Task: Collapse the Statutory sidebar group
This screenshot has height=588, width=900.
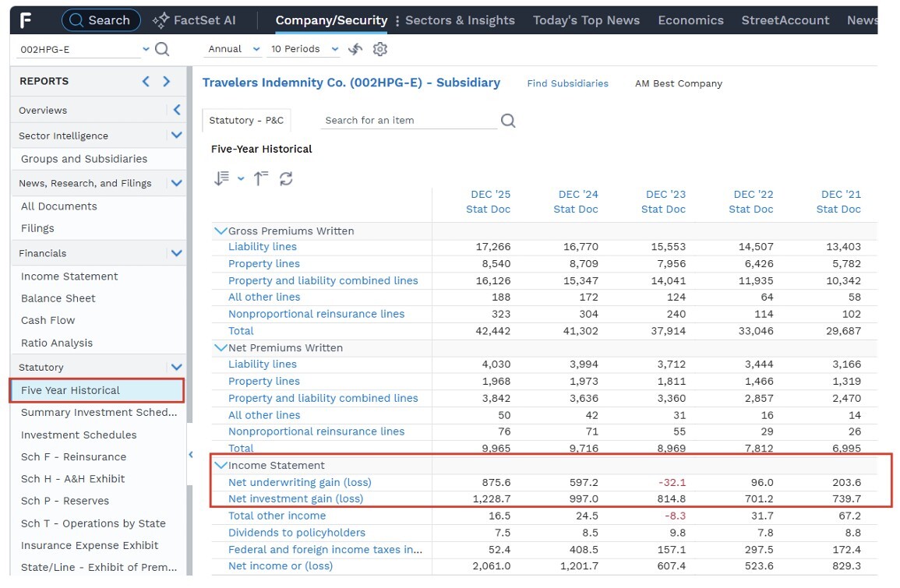Action: (x=177, y=367)
